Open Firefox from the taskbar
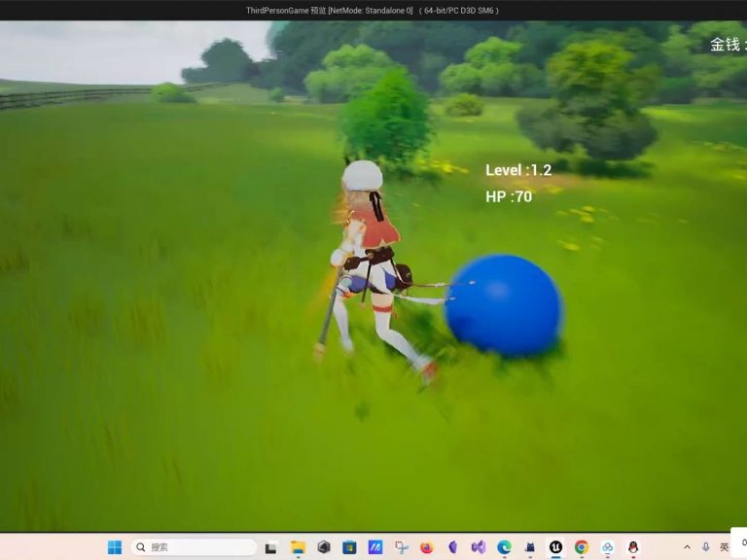Image resolution: width=747 pixels, height=560 pixels. [x=426, y=547]
